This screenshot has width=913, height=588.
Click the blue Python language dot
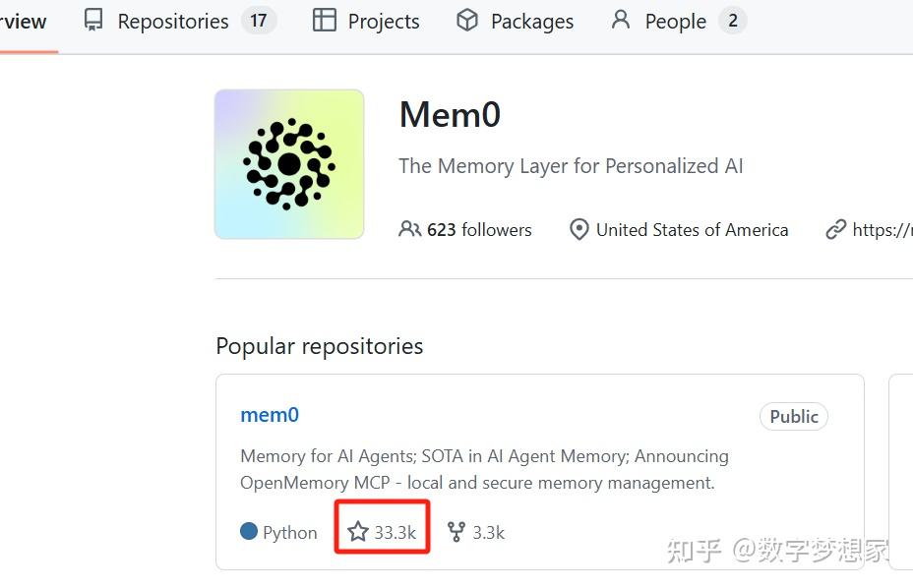tap(248, 531)
